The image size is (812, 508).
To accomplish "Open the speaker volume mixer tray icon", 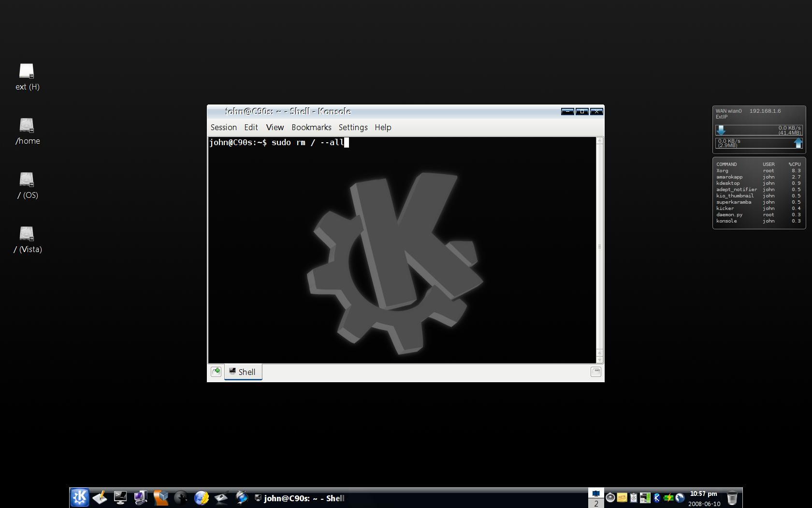I will tap(610, 497).
